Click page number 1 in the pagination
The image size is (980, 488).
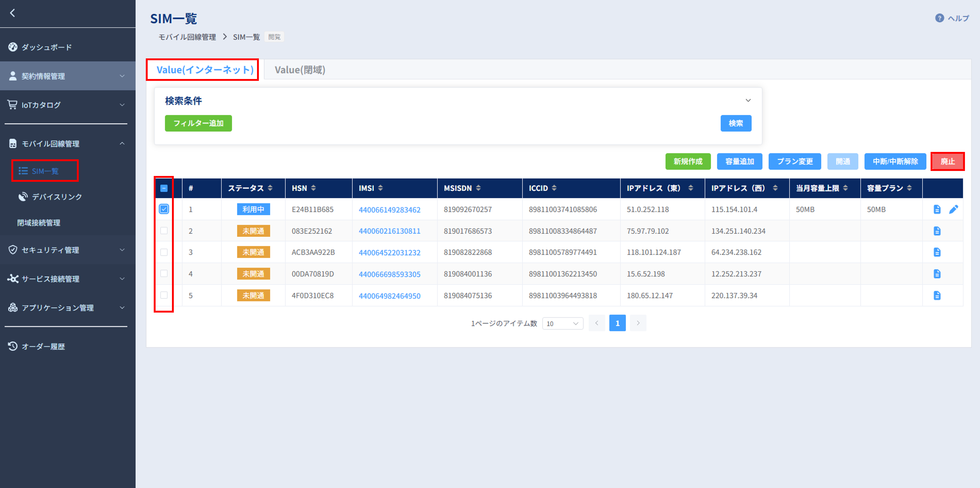(617, 323)
